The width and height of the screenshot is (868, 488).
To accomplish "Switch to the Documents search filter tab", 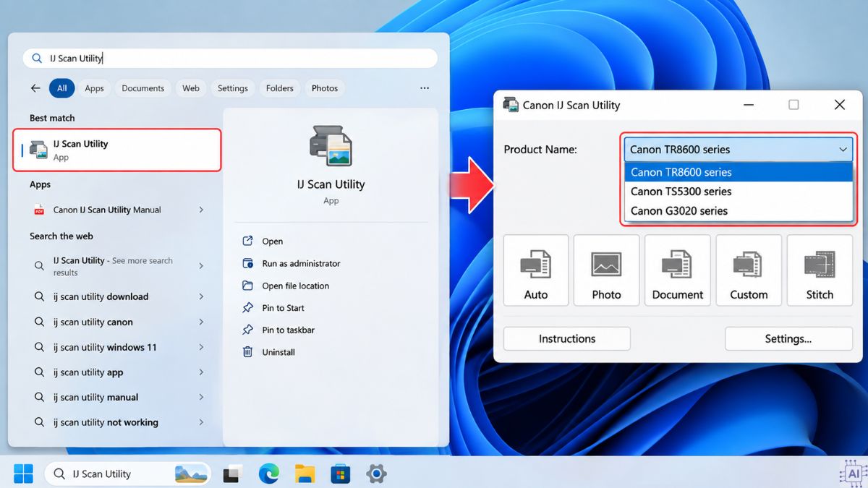I will click(x=142, y=88).
